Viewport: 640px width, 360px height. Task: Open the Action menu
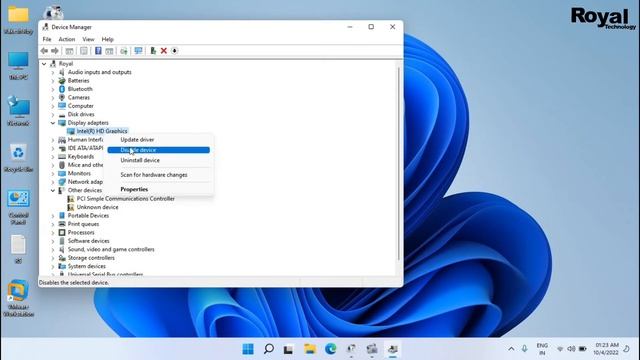(x=67, y=39)
